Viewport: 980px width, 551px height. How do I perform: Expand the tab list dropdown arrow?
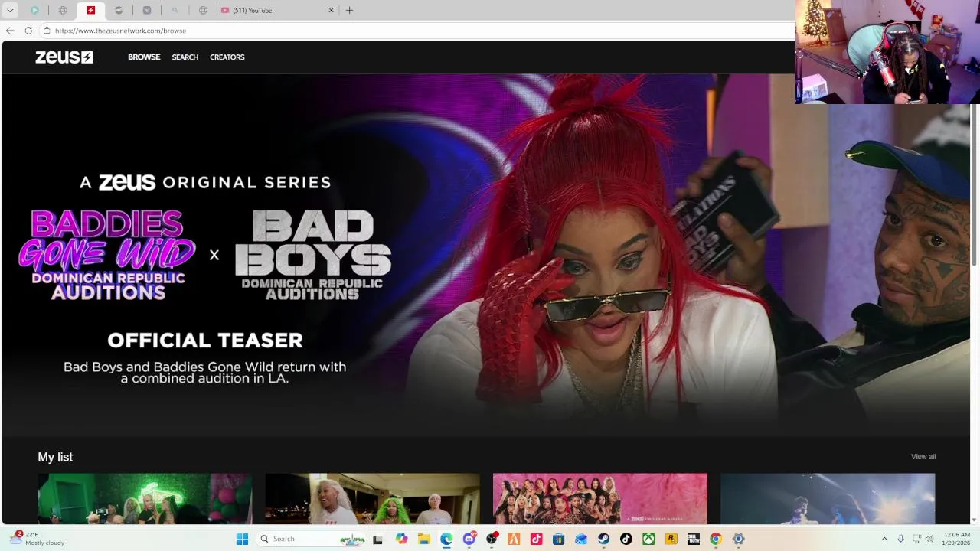[x=10, y=10]
